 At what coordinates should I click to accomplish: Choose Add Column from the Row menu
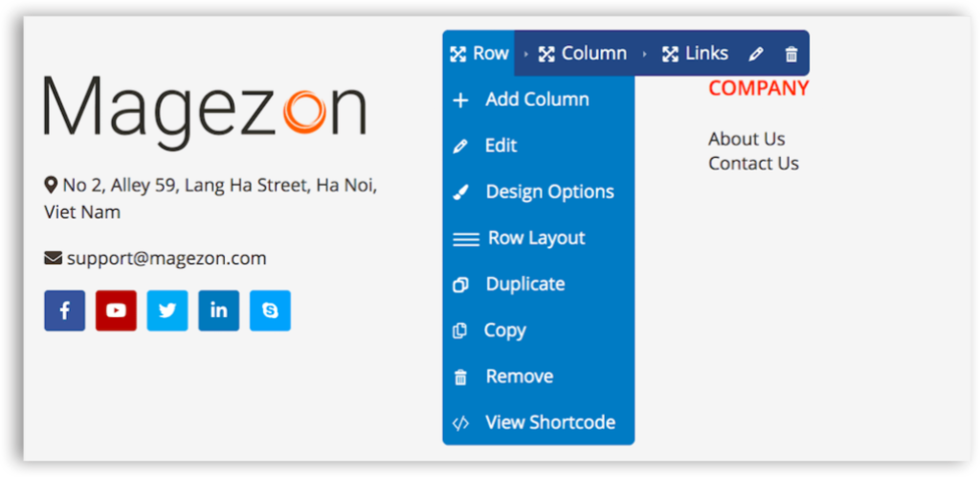tap(539, 100)
